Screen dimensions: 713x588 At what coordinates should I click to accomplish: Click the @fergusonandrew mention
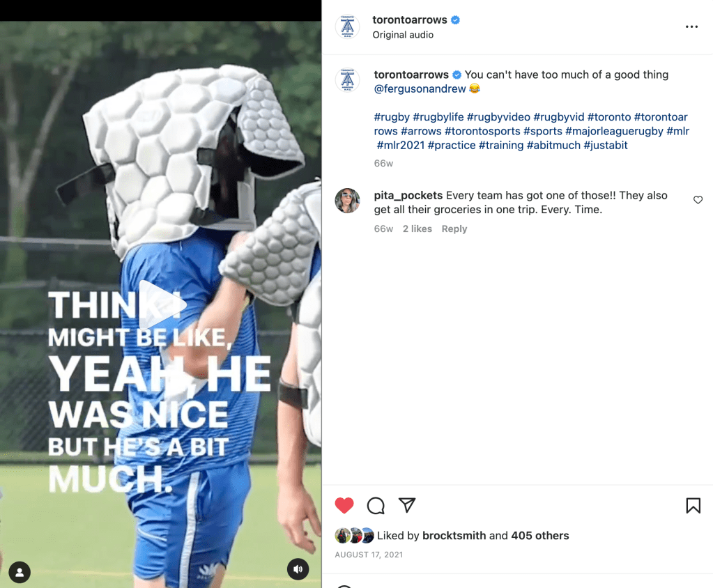[420, 88]
